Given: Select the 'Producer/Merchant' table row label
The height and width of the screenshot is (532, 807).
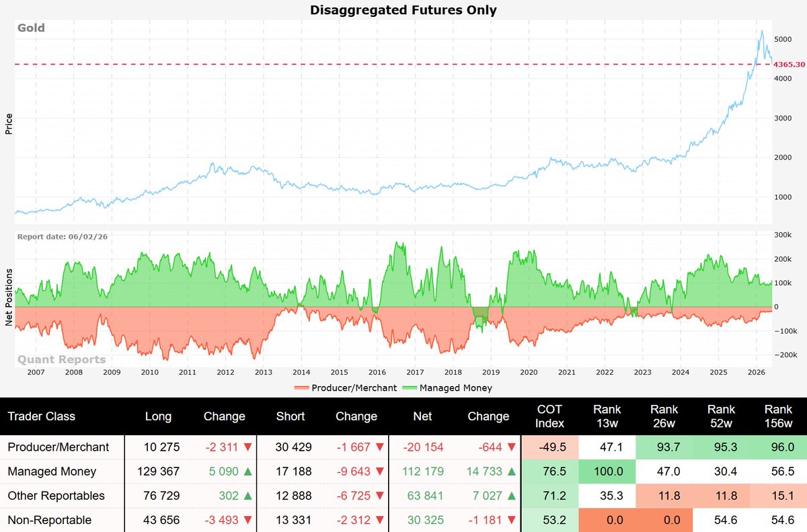Looking at the screenshot, I should (58, 447).
